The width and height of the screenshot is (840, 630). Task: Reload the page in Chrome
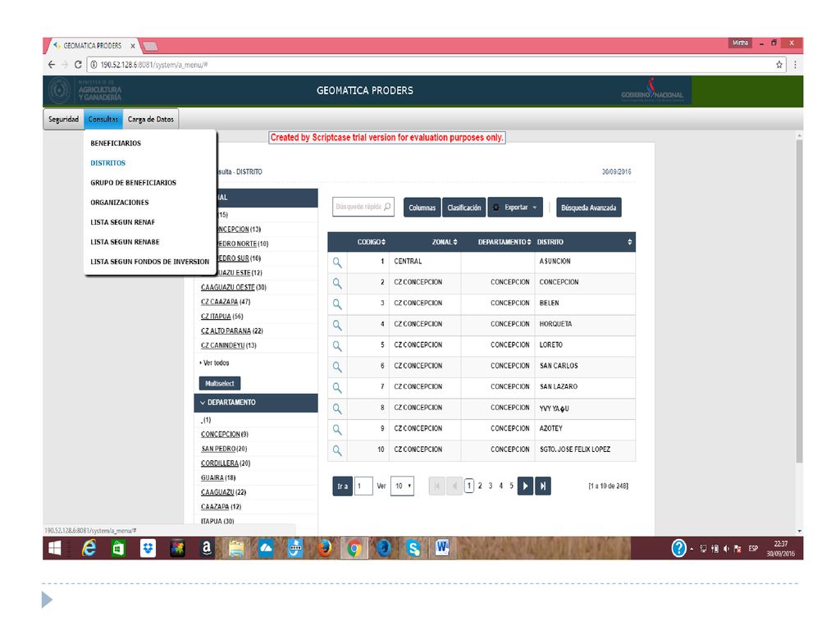point(78,64)
